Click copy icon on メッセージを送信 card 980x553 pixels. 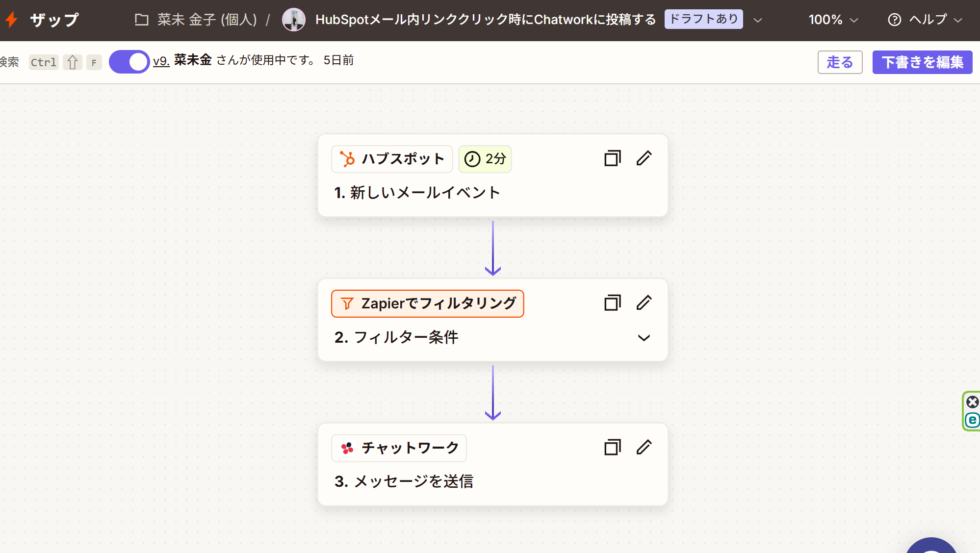coord(612,447)
